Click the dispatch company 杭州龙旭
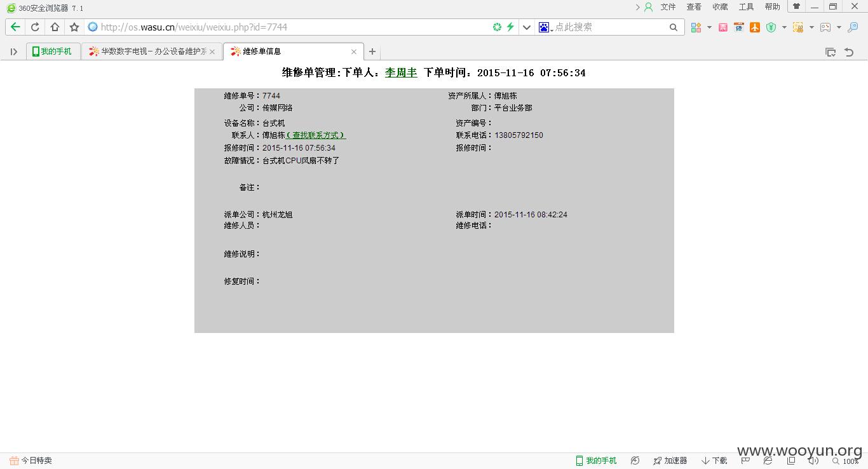The height and width of the screenshot is (469, 868). pyautogui.click(x=278, y=215)
